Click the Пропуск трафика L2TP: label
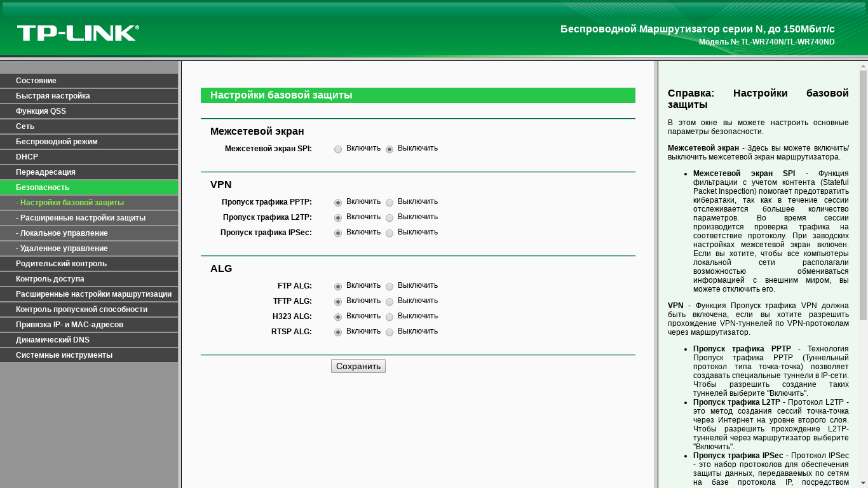The width and height of the screenshot is (868, 488). (268, 217)
